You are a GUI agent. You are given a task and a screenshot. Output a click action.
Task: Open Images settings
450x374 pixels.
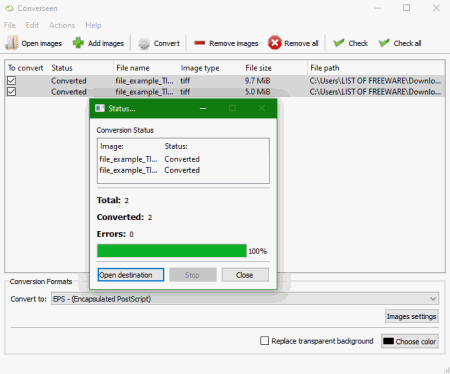coord(412,316)
